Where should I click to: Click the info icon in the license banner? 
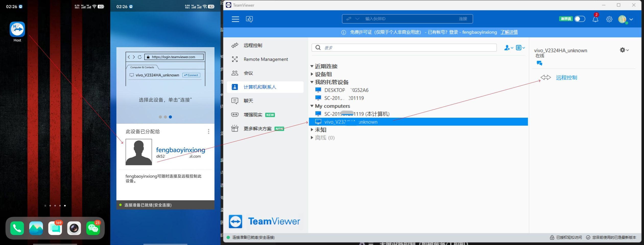point(343,32)
